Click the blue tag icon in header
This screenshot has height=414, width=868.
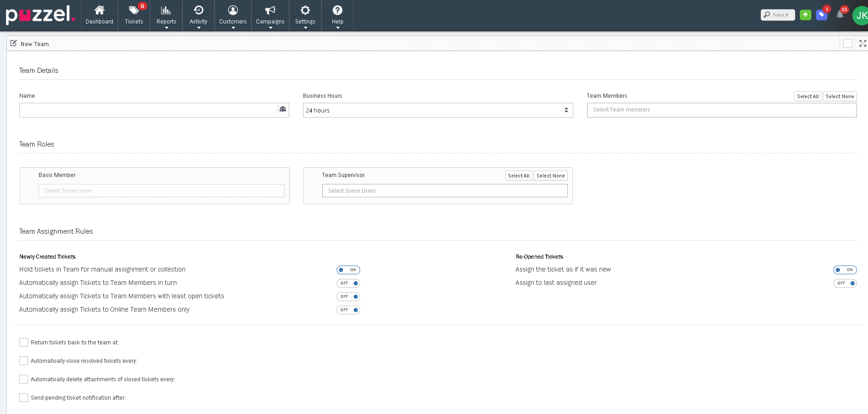point(821,15)
